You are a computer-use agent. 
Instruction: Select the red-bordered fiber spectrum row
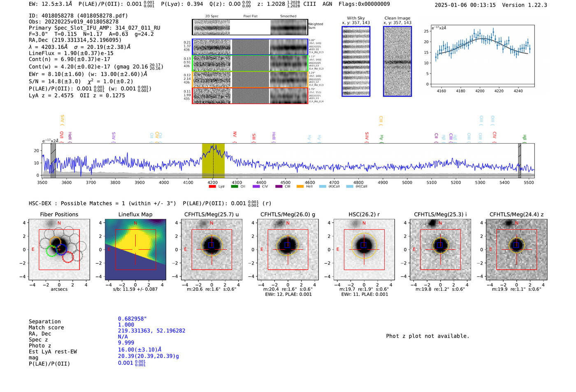[250, 95]
